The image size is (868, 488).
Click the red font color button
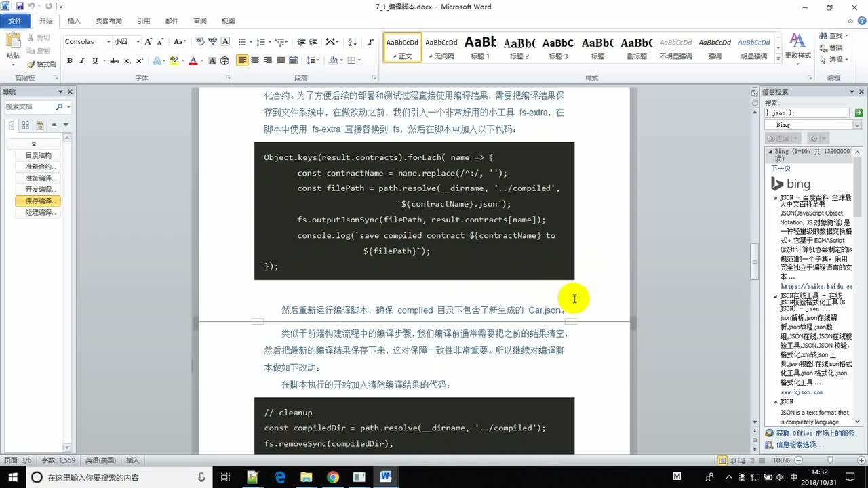193,60
